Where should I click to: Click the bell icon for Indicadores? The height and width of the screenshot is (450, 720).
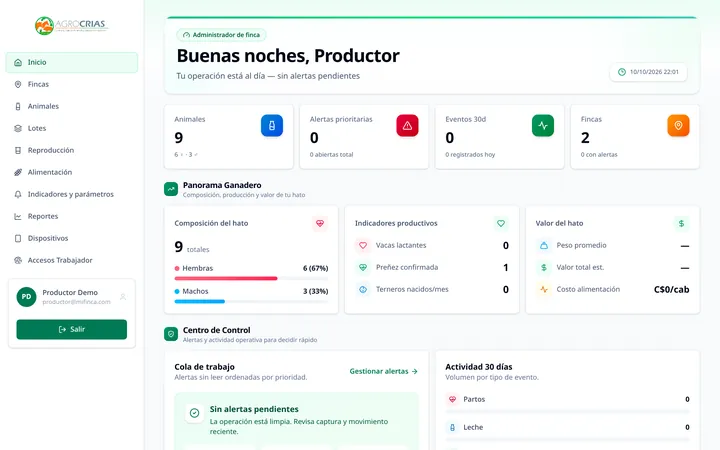[x=18, y=195]
